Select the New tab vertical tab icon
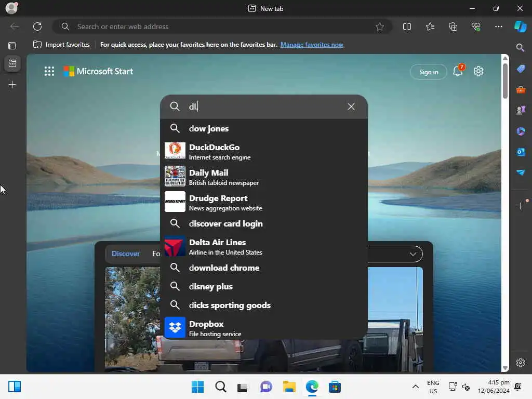The height and width of the screenshot is (399, 532). [12, 63]
